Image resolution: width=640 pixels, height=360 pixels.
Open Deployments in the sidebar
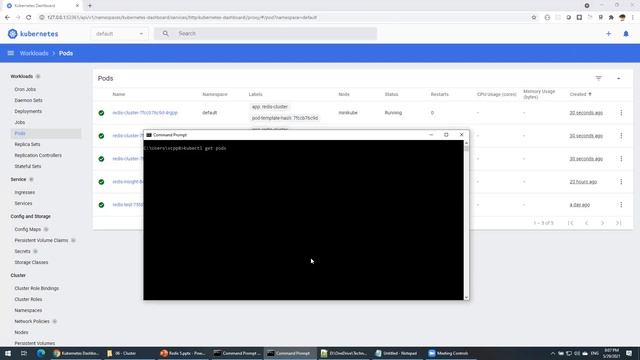[x=28, y=111]
